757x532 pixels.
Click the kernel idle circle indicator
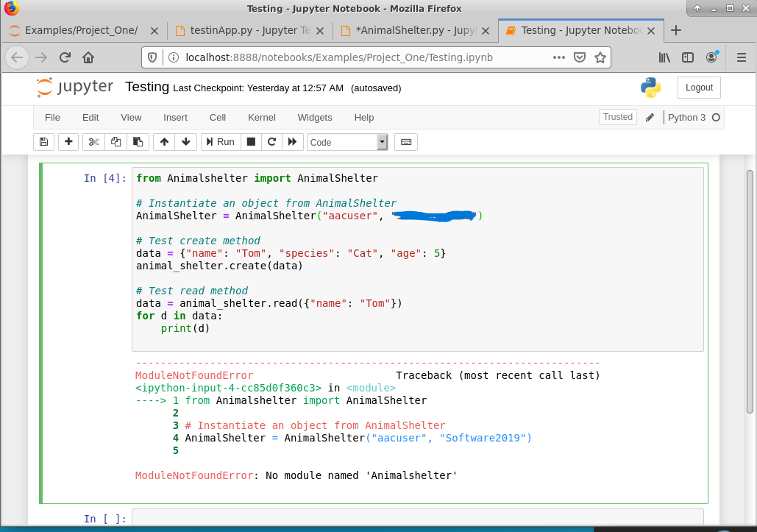click(x=716, y=117)
